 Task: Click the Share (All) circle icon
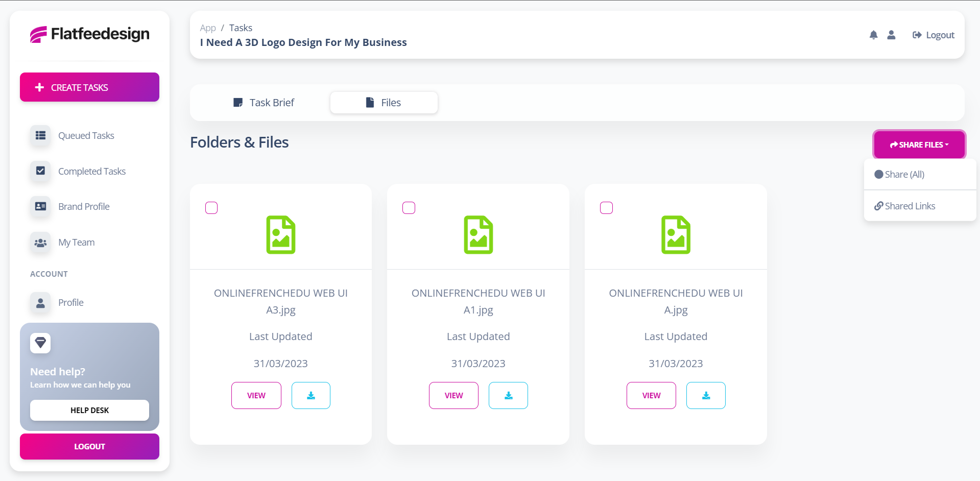tap(879, 174)
